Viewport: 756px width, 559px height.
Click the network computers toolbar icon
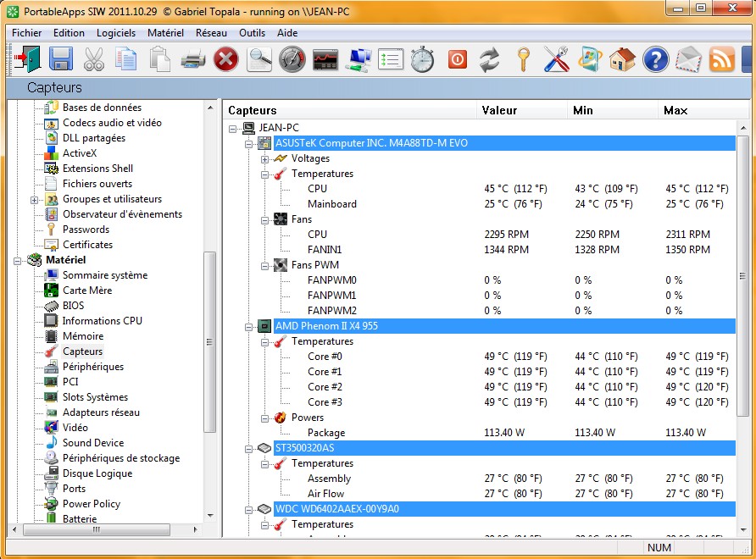click(359, 59)
